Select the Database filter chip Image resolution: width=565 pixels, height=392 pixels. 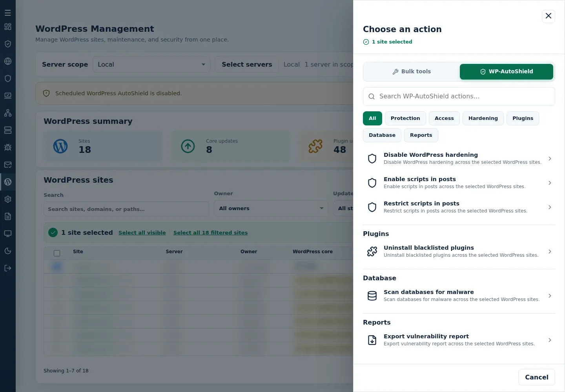(382, 135)
